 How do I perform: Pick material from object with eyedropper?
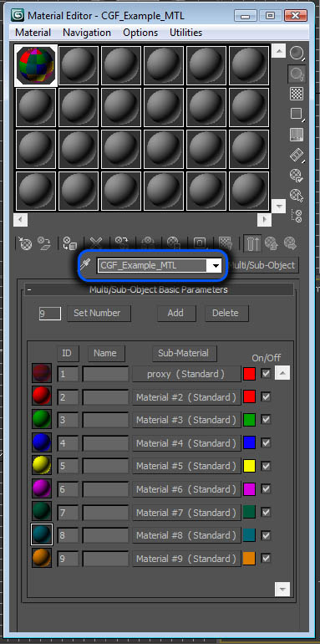coord(84,265)
